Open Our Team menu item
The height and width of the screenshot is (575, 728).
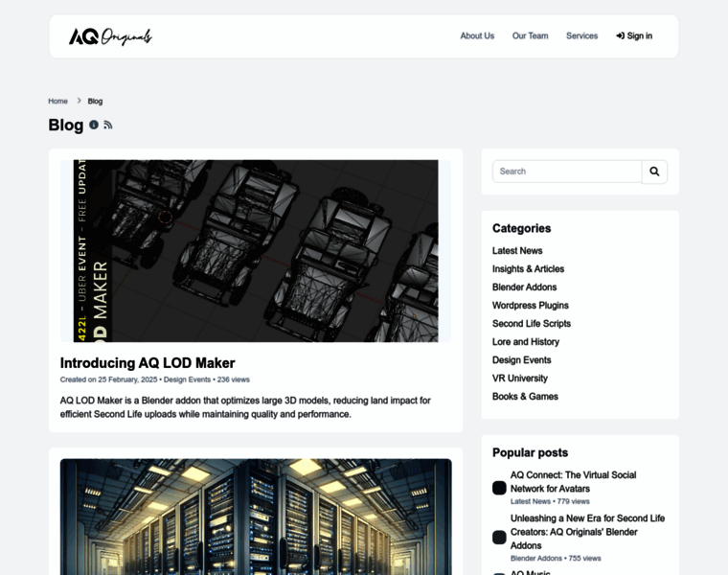[530, 35]
